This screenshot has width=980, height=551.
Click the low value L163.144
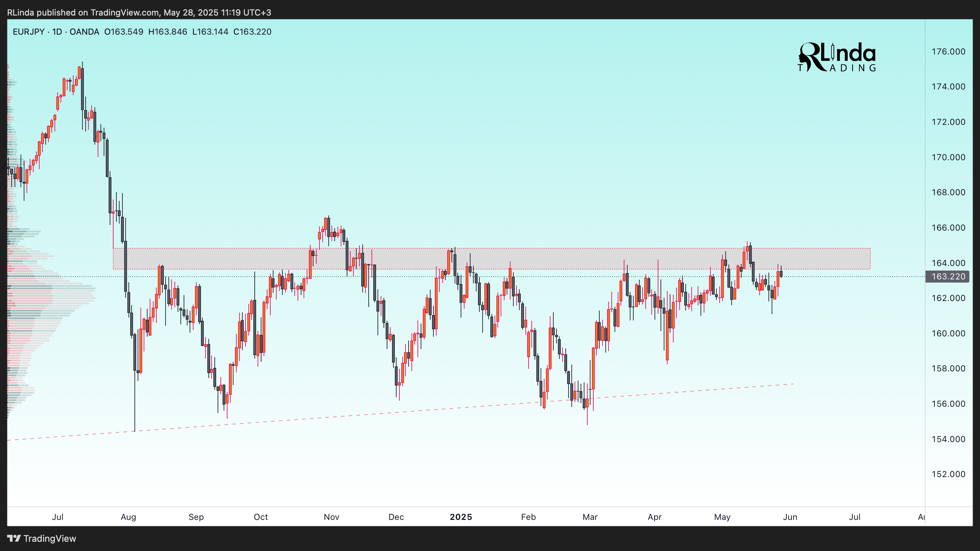tap(211, 31)
